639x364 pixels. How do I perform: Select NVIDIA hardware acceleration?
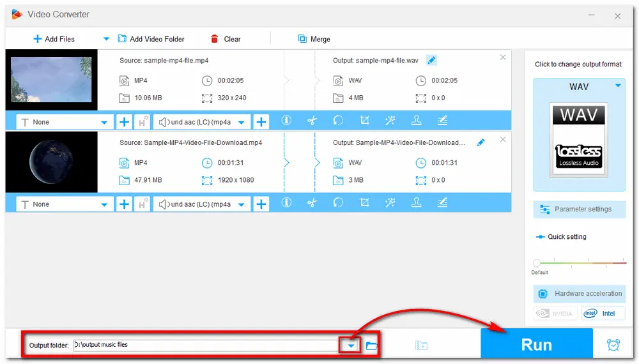tap(555, 314)
